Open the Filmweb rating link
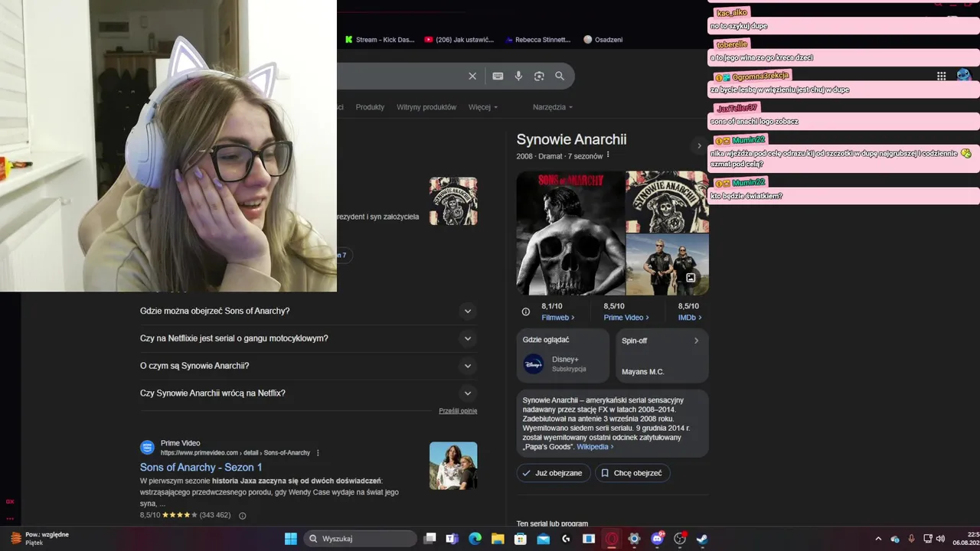Image resolution: width=980 pixels, height=551 pixels. point(557,318)
